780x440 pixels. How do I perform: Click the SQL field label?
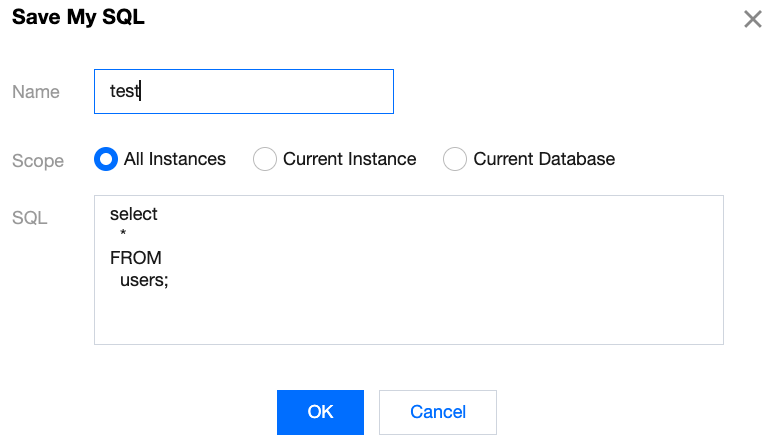tap(30, 218)
